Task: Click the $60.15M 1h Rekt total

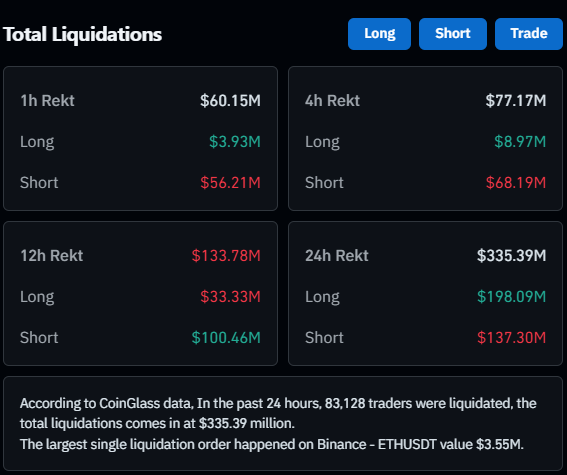Action: tap(230, 100)
